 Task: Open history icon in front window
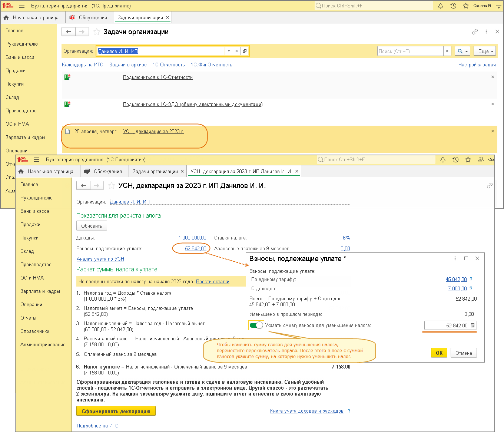click(x=455, y=159)
